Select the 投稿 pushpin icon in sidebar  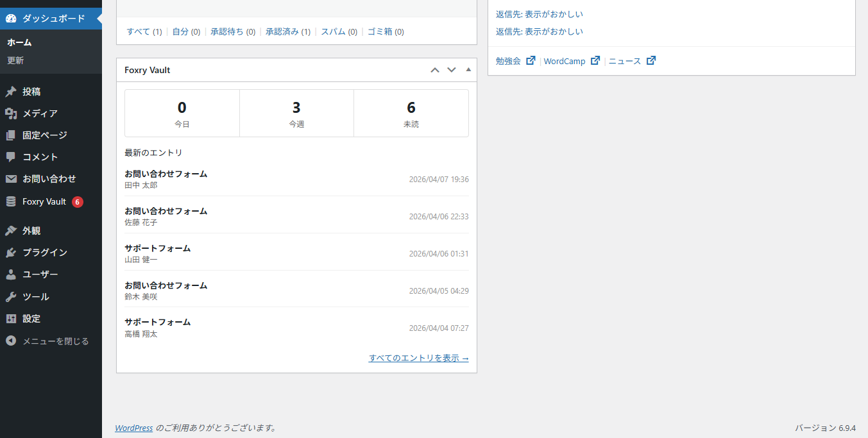10,91
